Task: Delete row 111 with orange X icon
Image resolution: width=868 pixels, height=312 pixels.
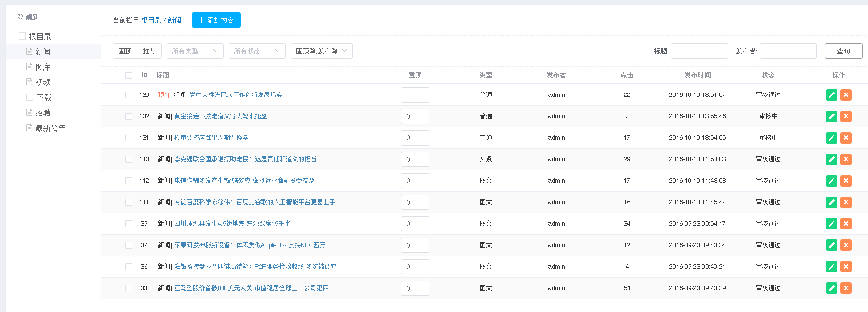Action: (x=846, y=202)
